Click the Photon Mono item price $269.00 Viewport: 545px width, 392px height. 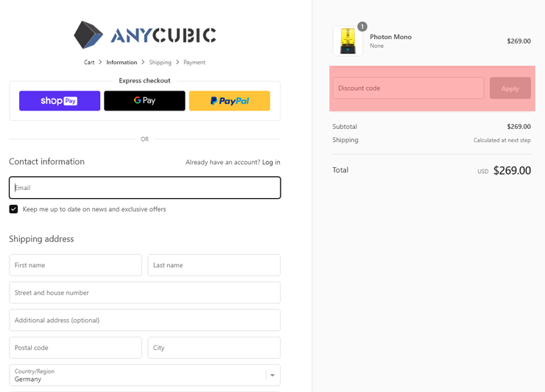(519, 41)
